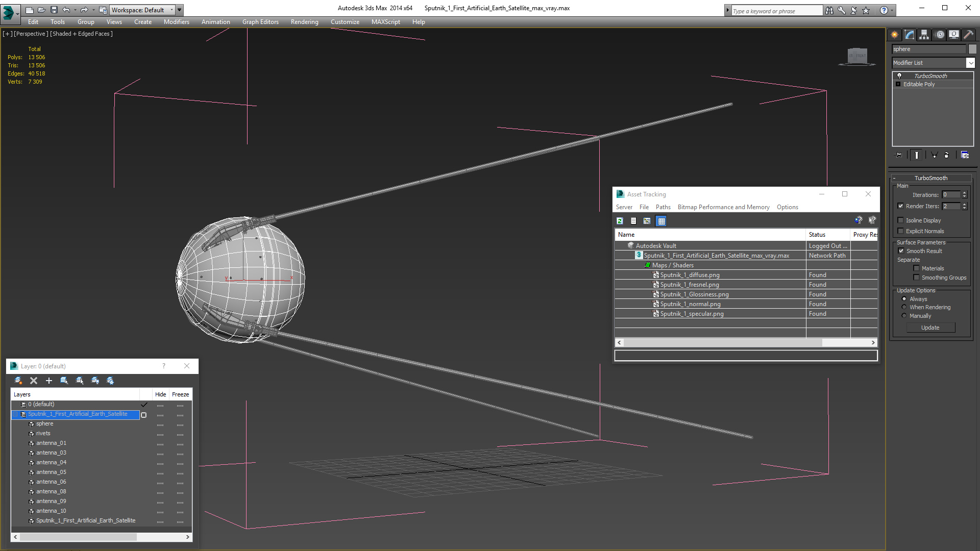
Task: Select the When Rendering radio button
Action: pyautogui.click(x=904, y=307)
